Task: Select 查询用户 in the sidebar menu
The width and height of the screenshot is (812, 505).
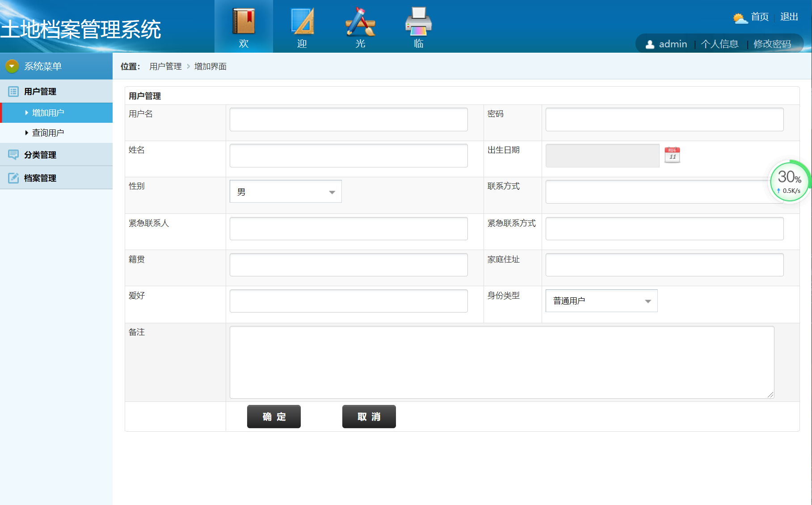Action: click(x=48, y=133)
